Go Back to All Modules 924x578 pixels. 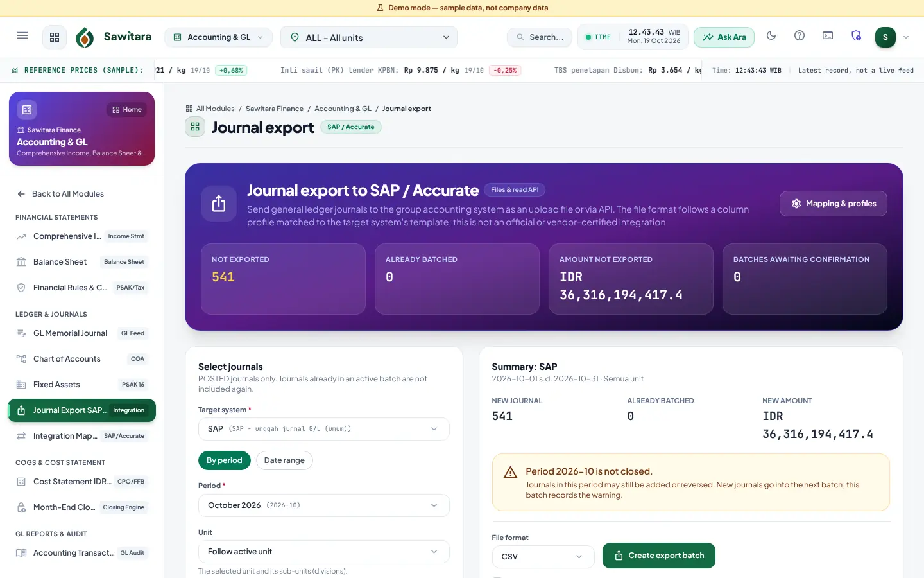tap(60, 194)
